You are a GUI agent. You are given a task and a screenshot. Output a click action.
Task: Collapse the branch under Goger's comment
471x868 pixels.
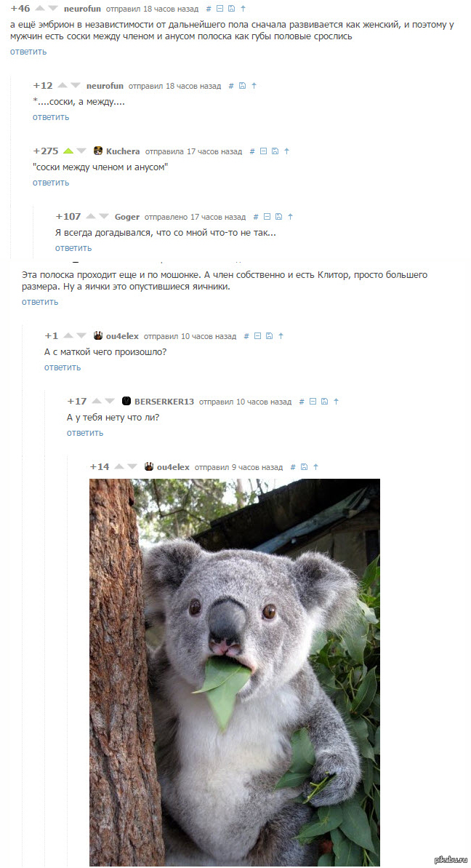point(267,217)
